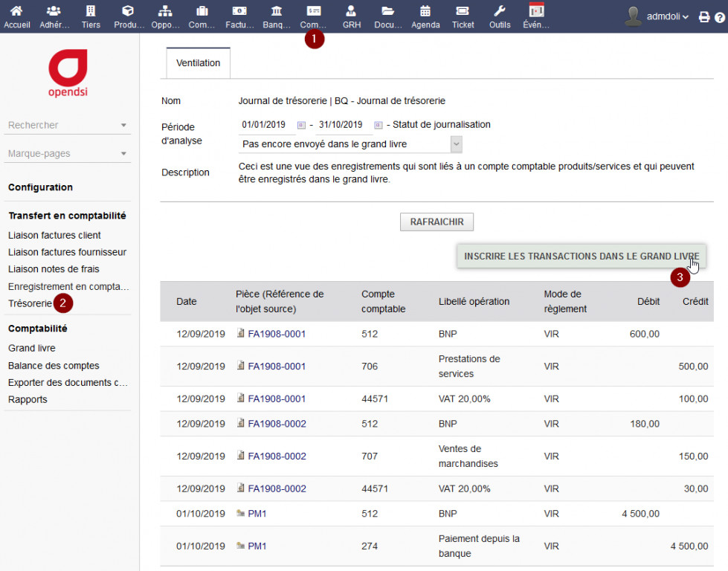Select the Ventilation tab
Screen dimensions: 728x571
point(198,63)
